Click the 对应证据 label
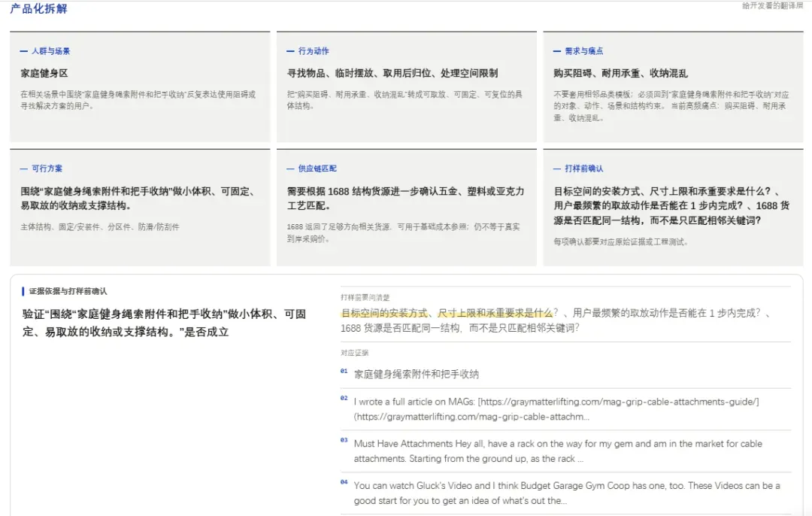 pyautogui.click(x=355, y=353)
